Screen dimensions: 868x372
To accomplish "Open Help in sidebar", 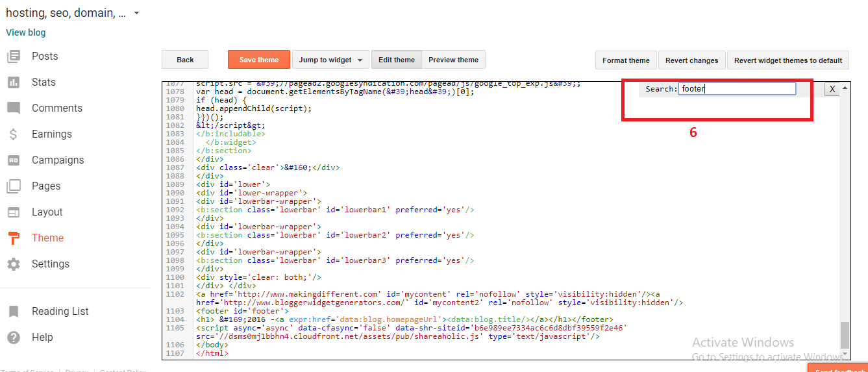I will [x=42, y=338].
